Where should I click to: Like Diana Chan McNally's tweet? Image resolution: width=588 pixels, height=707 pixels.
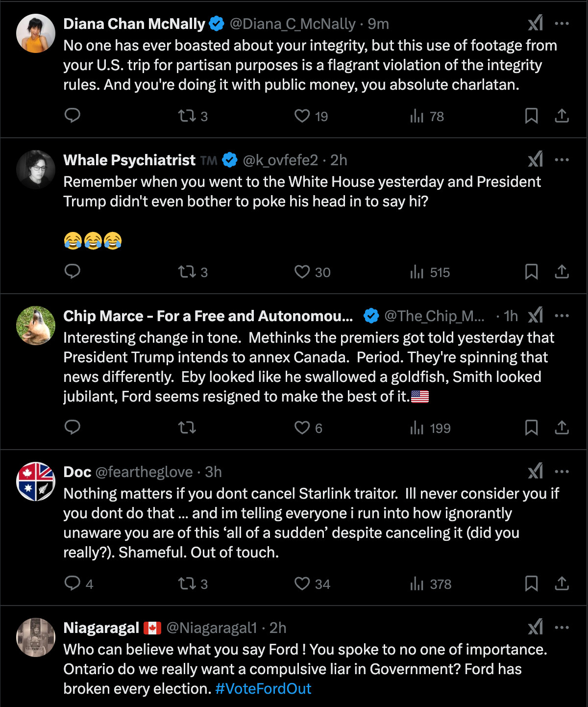(302, 116)
